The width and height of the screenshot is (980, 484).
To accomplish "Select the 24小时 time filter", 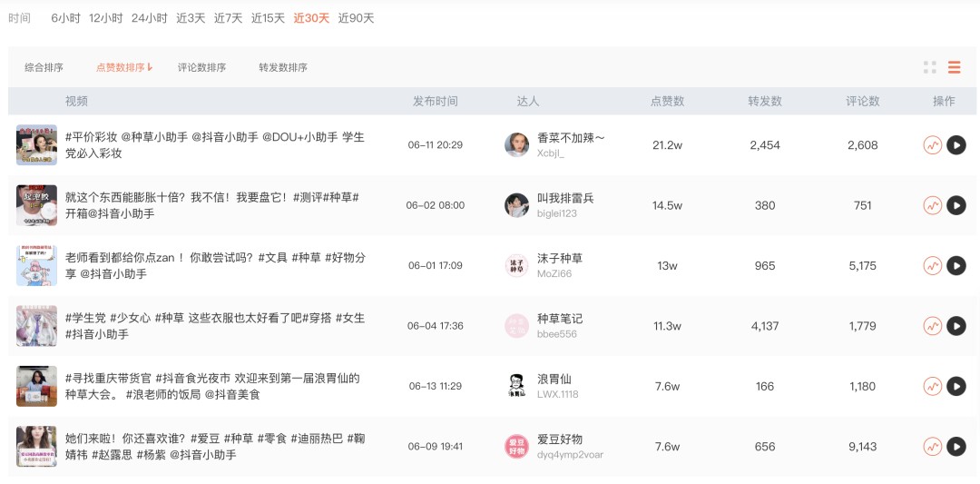I will pos(150,18).
